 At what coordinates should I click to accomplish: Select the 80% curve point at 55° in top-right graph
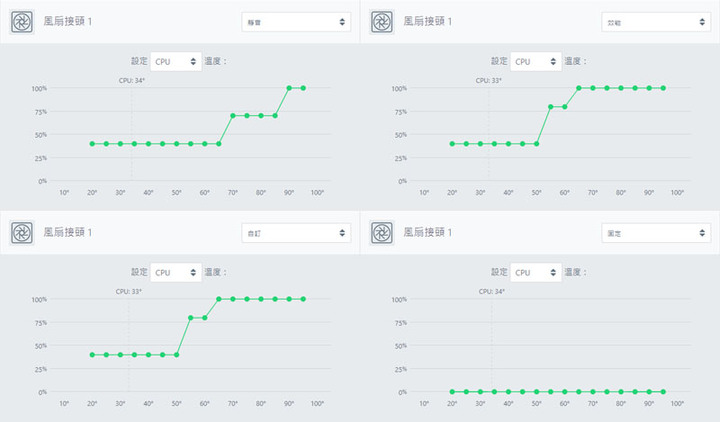pos(551,107)
